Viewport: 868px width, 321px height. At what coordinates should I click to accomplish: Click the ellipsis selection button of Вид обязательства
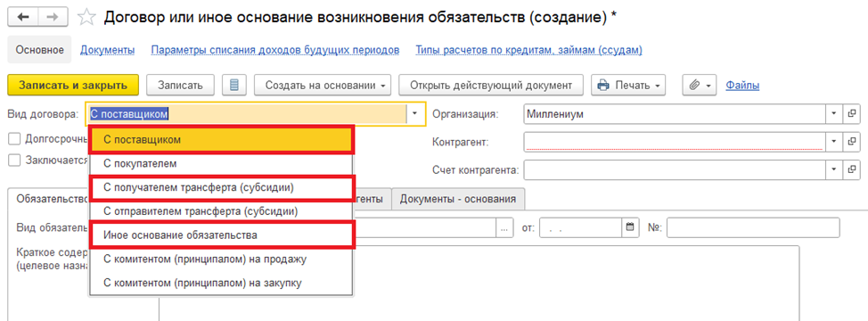click(505, 227)
